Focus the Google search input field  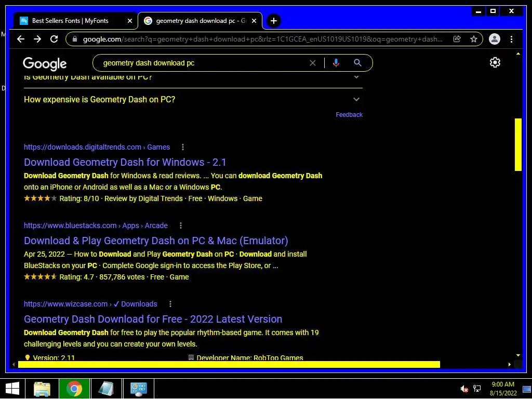(x=204, y=63)
